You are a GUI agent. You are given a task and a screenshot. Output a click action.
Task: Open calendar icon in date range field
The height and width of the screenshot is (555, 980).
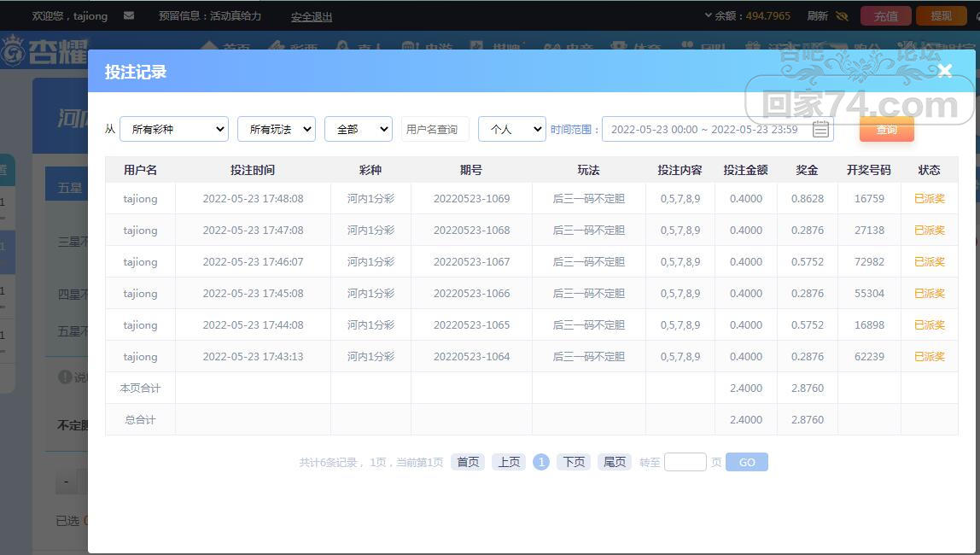[x=820, y=130]
